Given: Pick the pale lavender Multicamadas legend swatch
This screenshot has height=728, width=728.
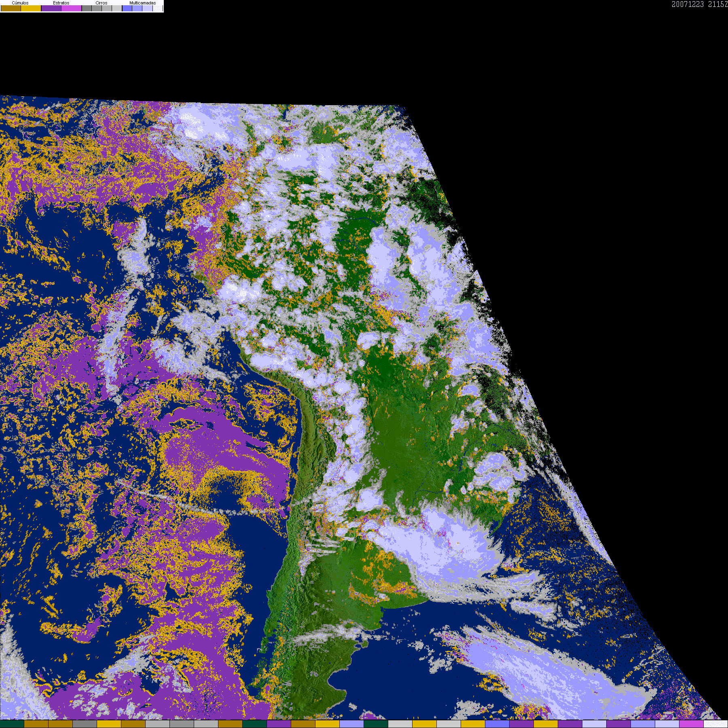Looking at the screenshot, I should click(x=148, y=8).
